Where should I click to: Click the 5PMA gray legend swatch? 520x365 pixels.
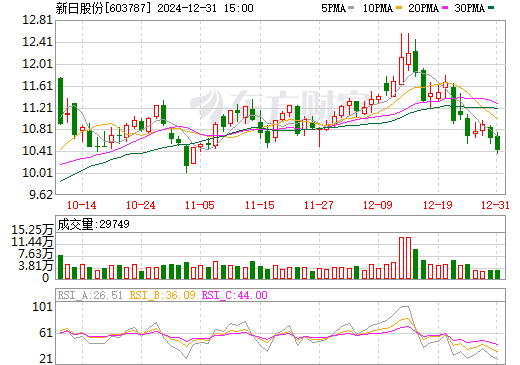point(351,8)
